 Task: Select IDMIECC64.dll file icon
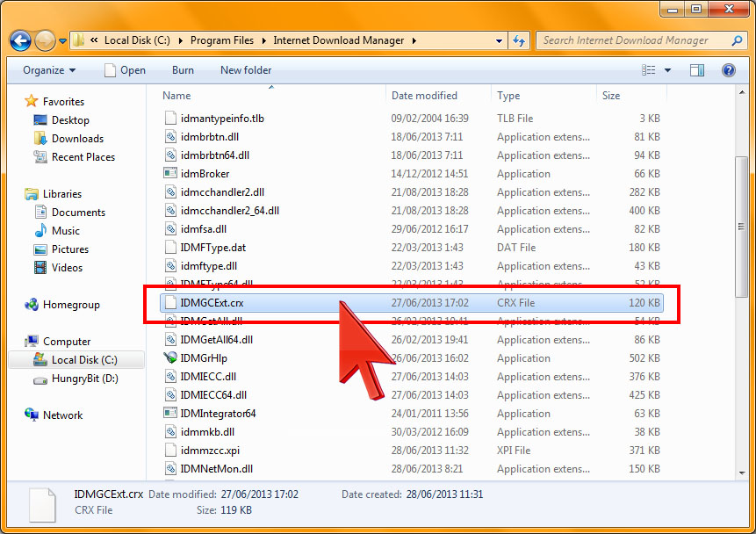point(170,395)
